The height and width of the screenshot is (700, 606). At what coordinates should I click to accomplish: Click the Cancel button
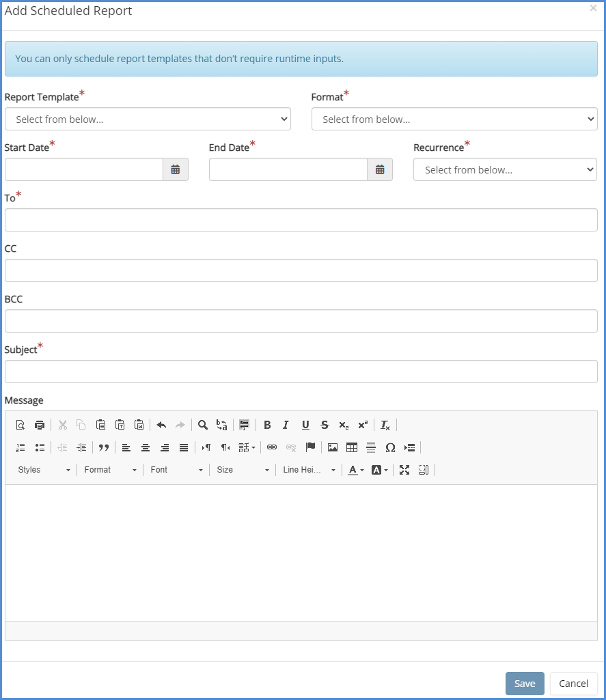click(x=573, y=684)
